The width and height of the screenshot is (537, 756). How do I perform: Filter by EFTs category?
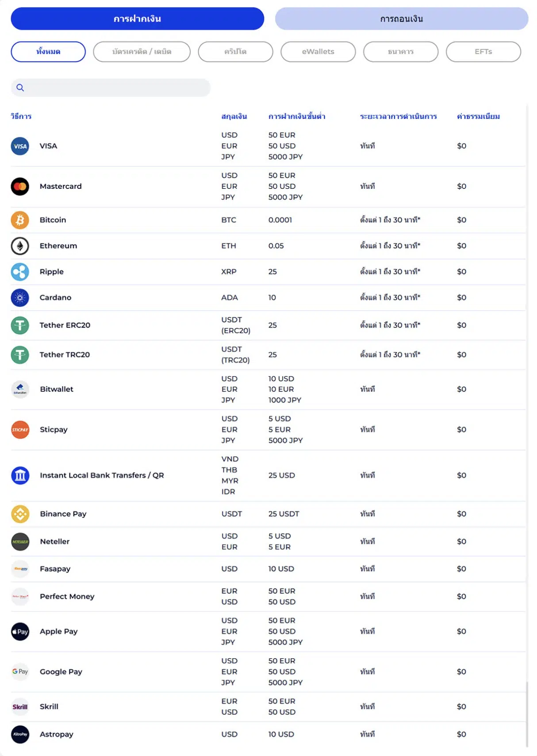483,52
